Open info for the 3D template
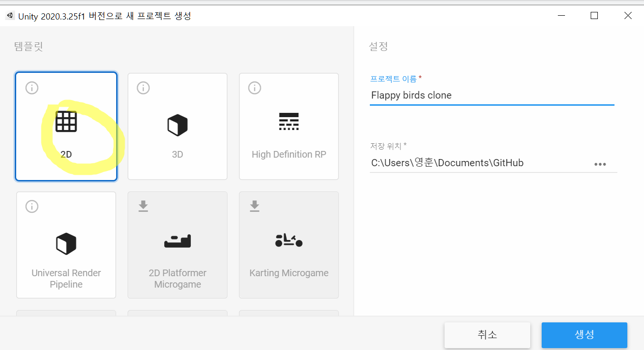 point(143,88)
